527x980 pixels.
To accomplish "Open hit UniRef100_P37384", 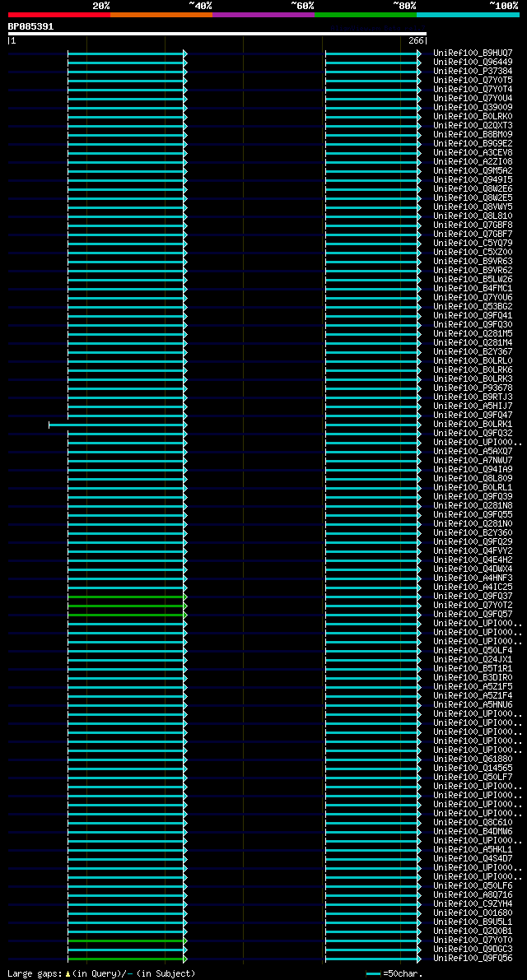I will (473, 72).
